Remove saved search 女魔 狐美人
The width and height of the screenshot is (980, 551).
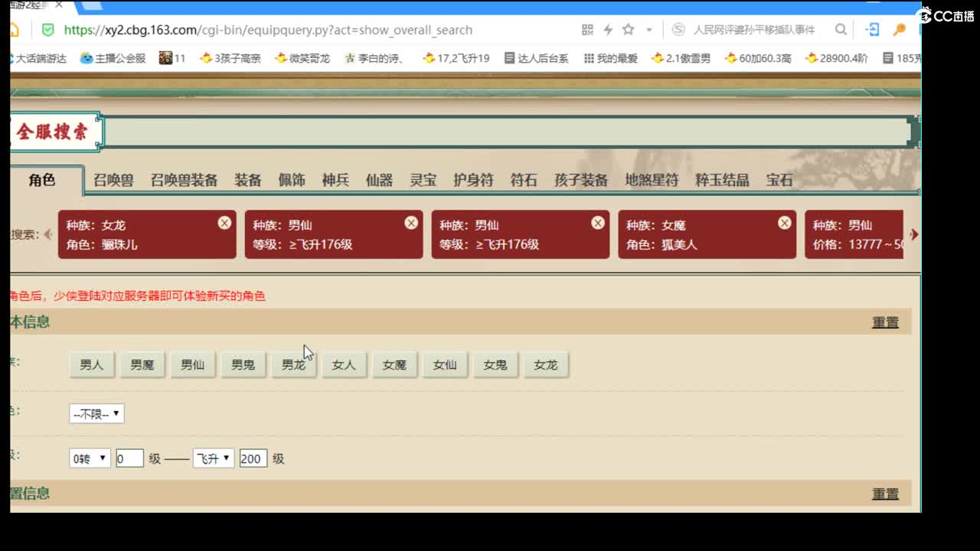(x=785, y=223)
